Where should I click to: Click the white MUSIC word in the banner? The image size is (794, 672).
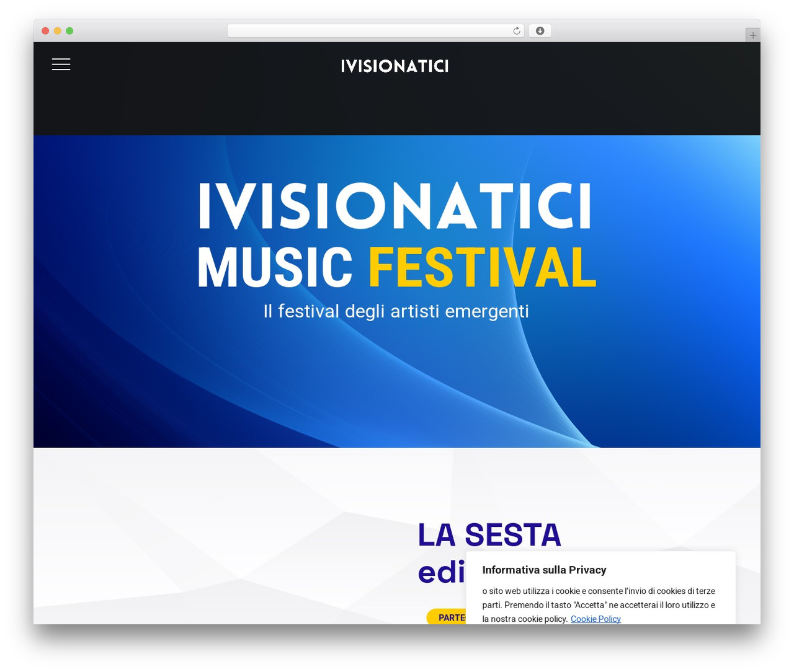[x=275, y=268]
